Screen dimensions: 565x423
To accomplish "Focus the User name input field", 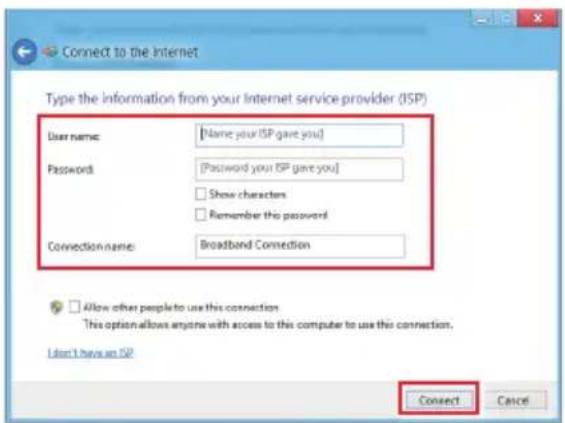I will tap(299, 135).
